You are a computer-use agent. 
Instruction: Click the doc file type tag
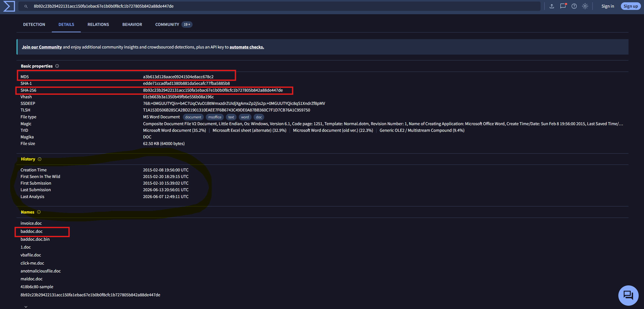click(259, 117)
